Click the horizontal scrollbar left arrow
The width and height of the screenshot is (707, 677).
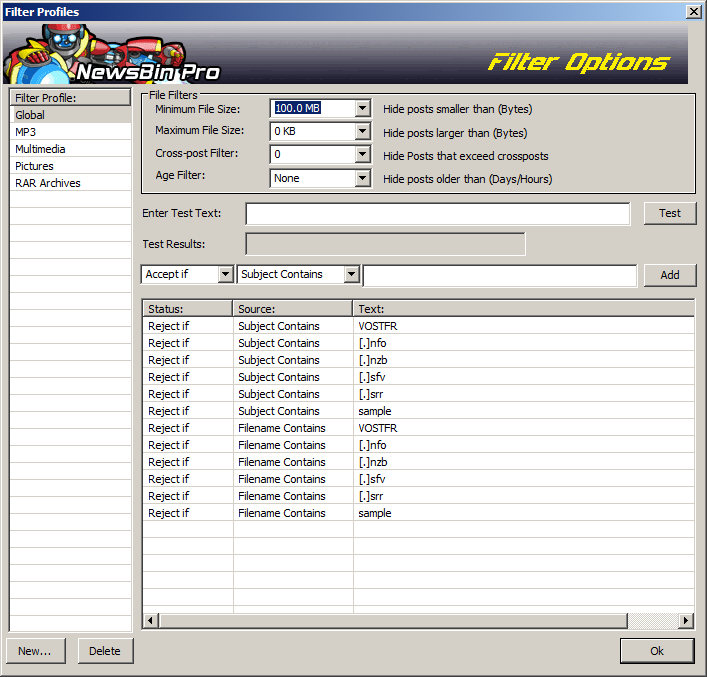pos(150,621)
